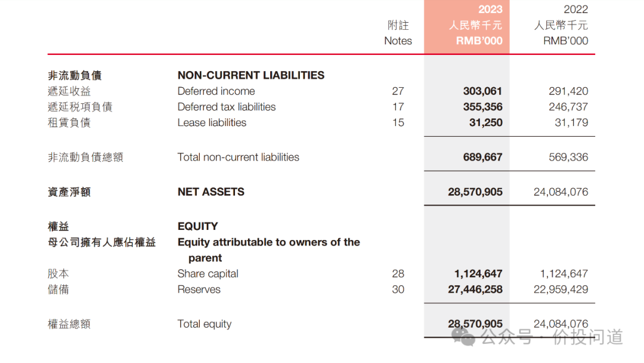Click the EQUITY section heading
The image size is (644, 363).
(x=197, y=226)
